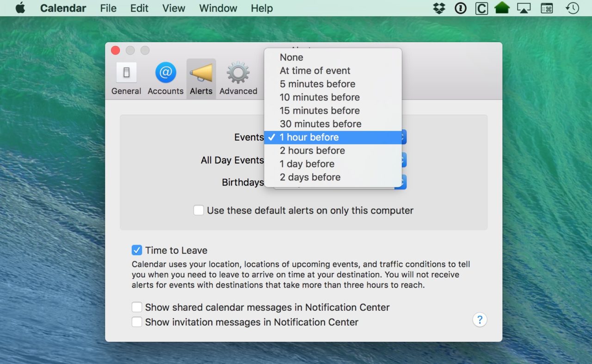Image resolution: width=592 pixels, height=364 pixels.
Task: Open the Help menu
Action: click(x=262, y=8)
